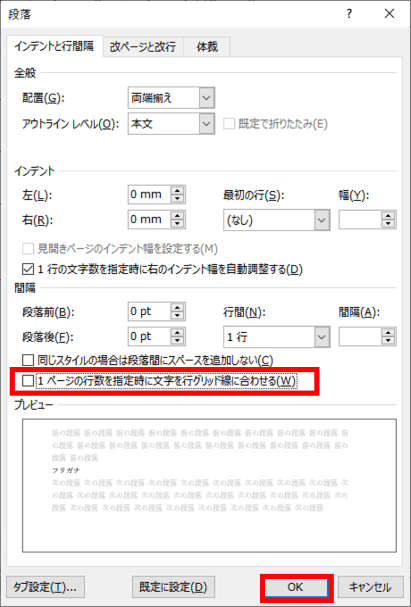Check 文字を行グリッド線に合わせる checkbox
This screenshot has width=411, height=607.
click(x=28, y=381)
